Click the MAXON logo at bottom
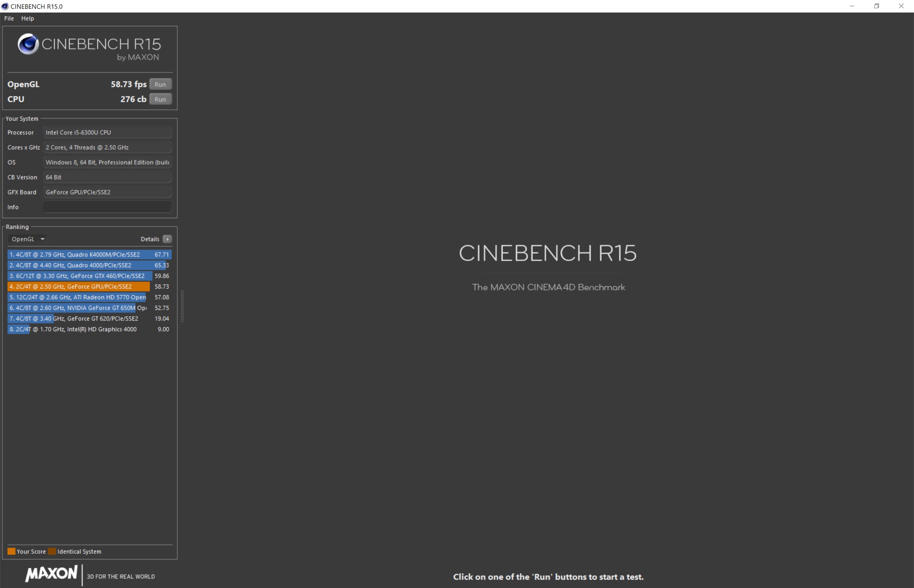This screenshot has height=588, width=914. (x=52, y=573)
